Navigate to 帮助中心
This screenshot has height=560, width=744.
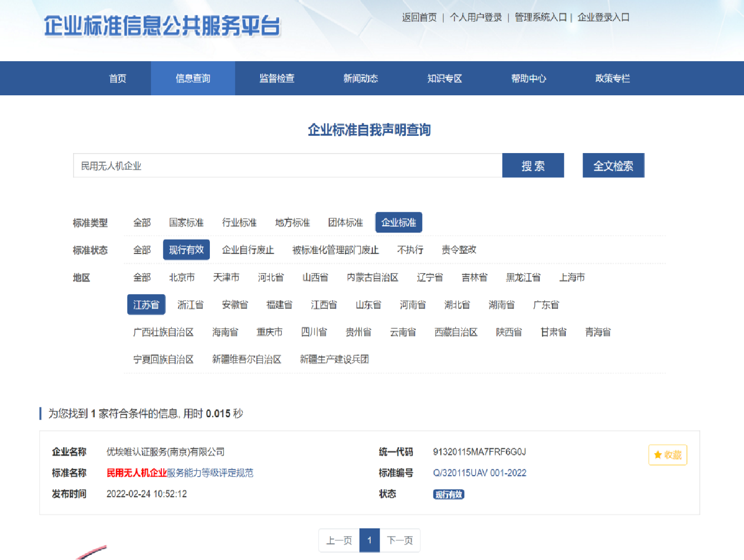pos(528,78)
